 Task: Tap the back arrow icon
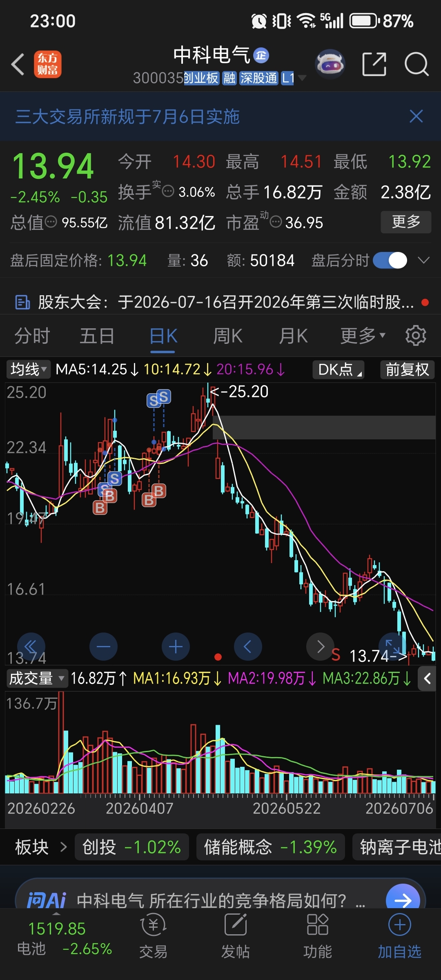18,64
